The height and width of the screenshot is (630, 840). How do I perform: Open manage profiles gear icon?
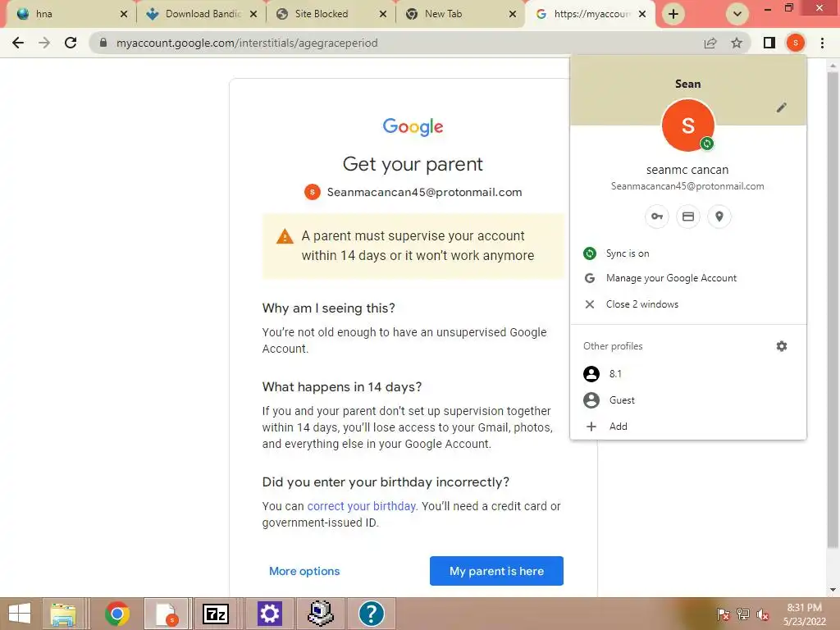click(x=782, y=346)
